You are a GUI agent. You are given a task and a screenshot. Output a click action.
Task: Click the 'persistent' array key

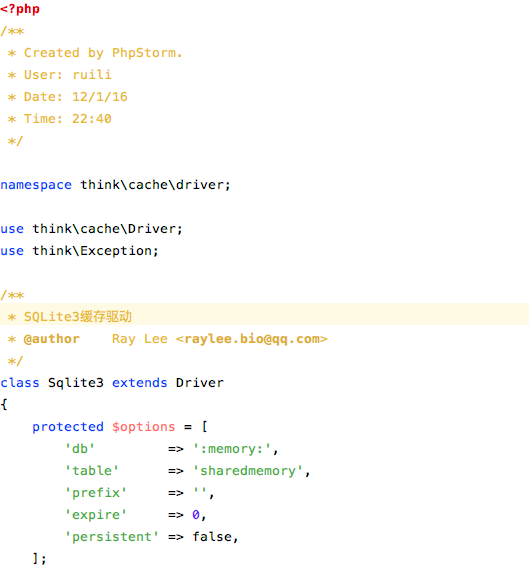112,537
